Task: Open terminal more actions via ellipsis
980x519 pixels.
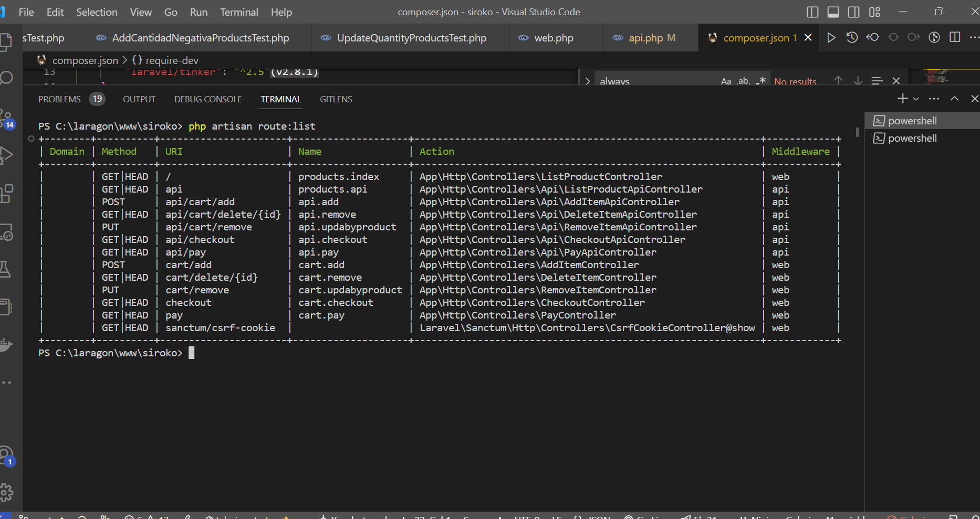Action: (x=934, y=98)
